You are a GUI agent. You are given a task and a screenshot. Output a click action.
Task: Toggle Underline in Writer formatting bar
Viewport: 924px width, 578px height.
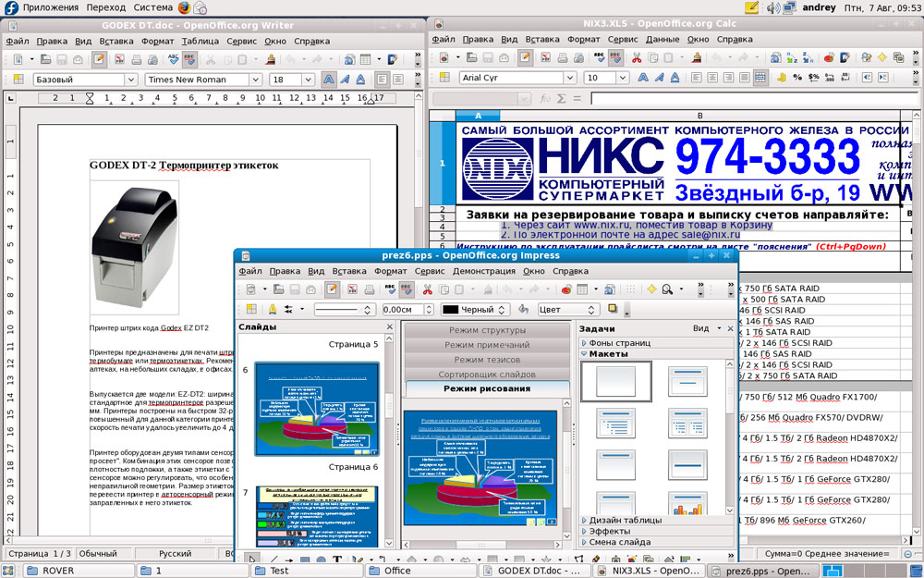360,79
